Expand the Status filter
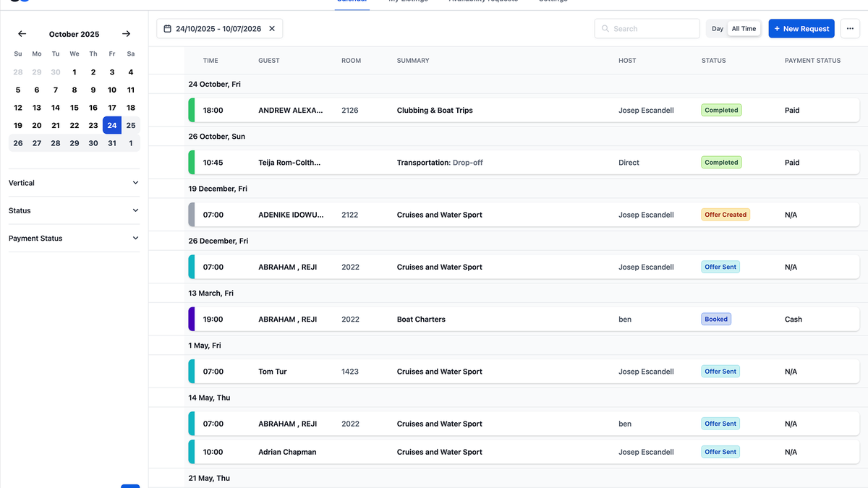 coord(74,210)
